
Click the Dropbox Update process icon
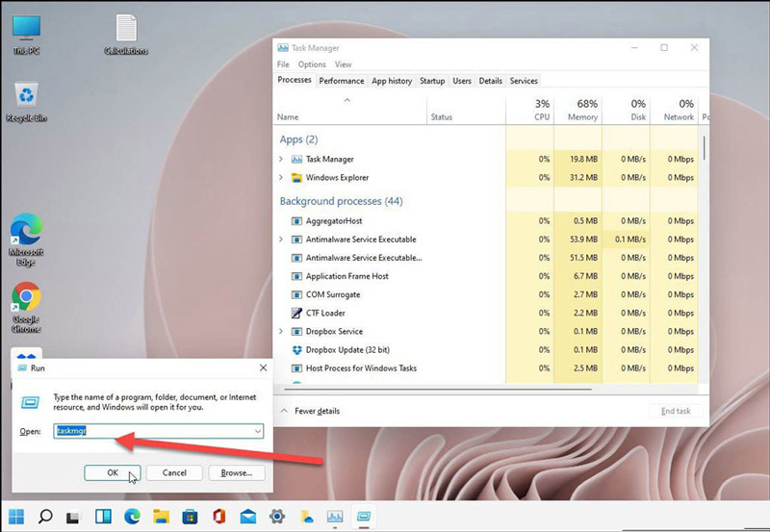coord(296,350)
